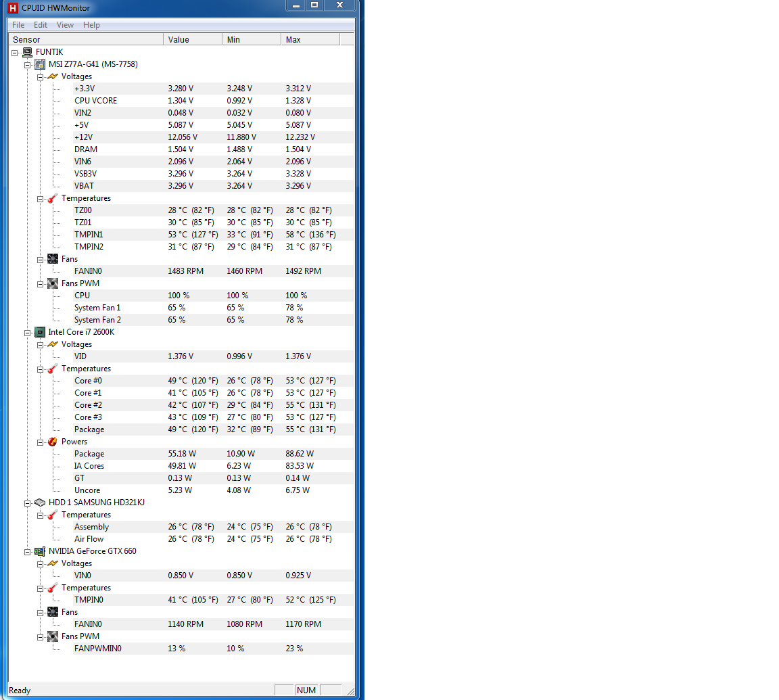Select the System Fan 1 row
The height and width of the screenshot is (700, 779).
213,308
